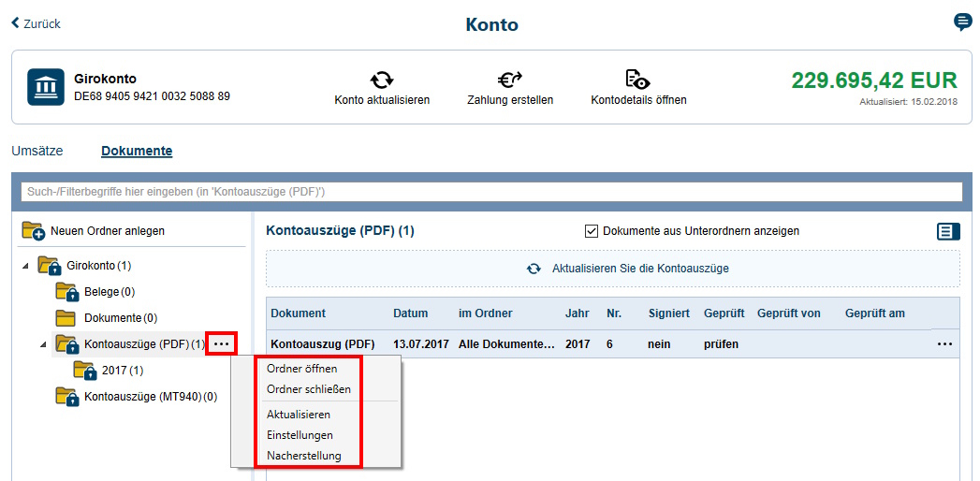The width and height of the screenshot is (980, 481).
Task: Click into the Such-/Filterbegriffe search field
Action: (x=490, y=192)
